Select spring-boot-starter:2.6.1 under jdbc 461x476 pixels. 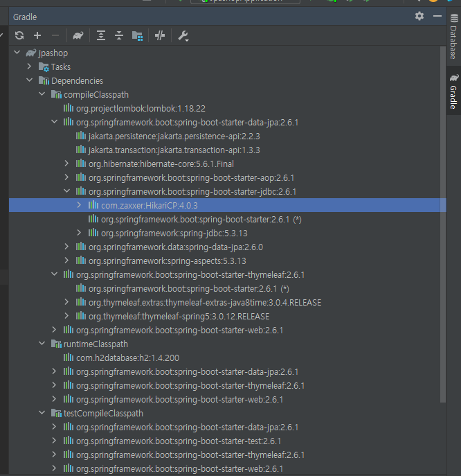pos(201,219)
